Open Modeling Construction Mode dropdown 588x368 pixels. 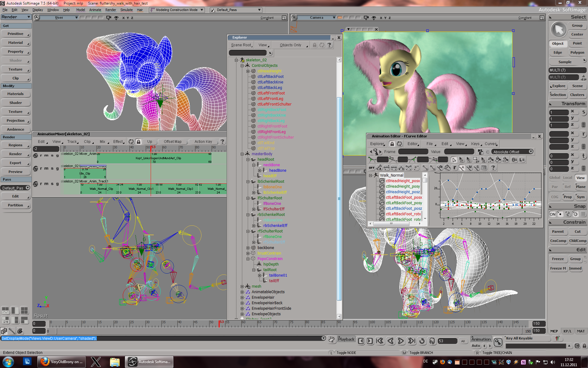[x=177, y=10]
